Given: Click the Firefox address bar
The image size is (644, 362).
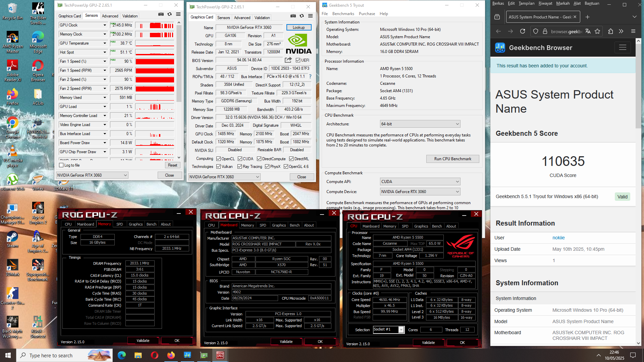Looking at the screenshot, I should (x=566, y=31).
